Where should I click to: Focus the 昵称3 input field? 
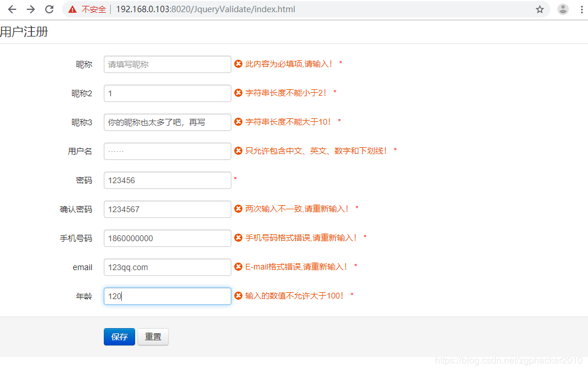pos(167,122)
